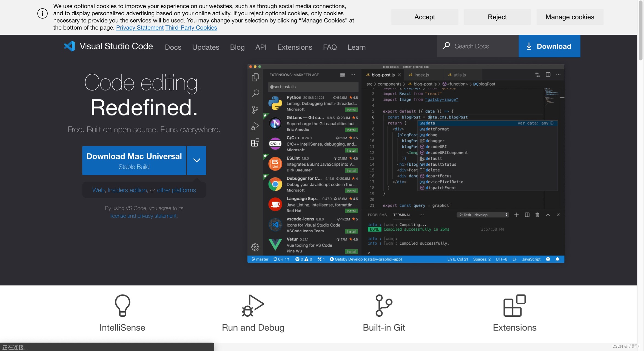This screenshot has height=351, width=644.
Task: Open the Insiders edition link
Action: pyautogui.click(x=127, y=190)
